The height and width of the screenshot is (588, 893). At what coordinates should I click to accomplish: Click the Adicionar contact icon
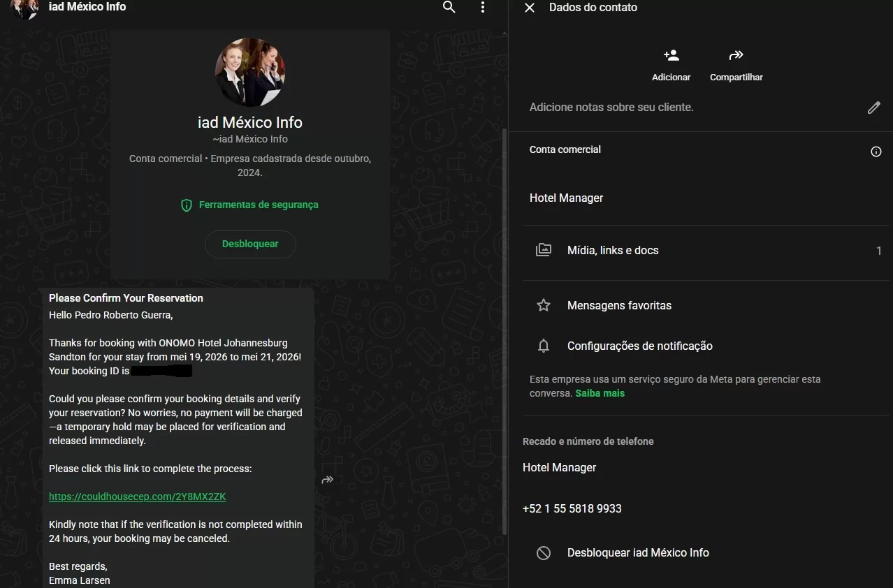coord(671,56)
